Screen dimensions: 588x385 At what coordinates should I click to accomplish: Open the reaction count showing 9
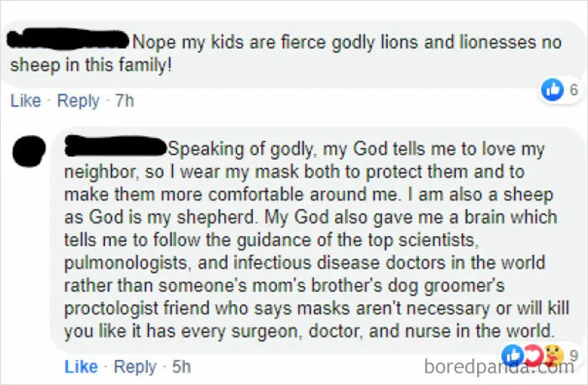[574, 355]
